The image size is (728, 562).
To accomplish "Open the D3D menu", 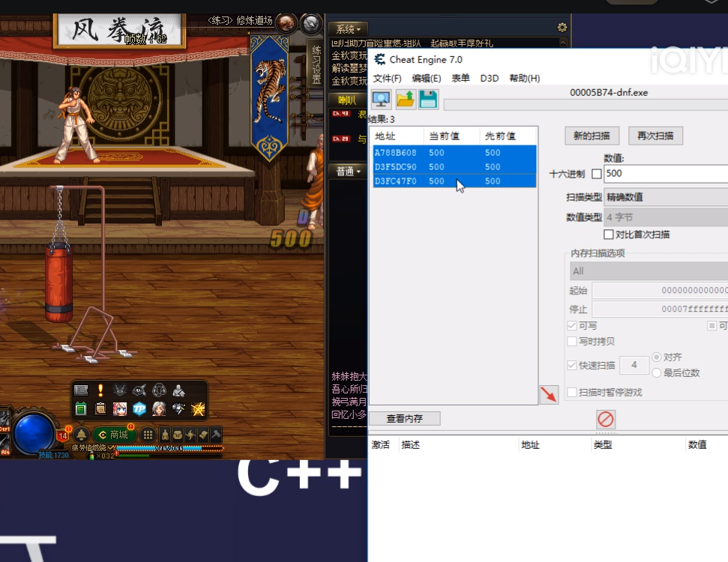I will [490, 79].
